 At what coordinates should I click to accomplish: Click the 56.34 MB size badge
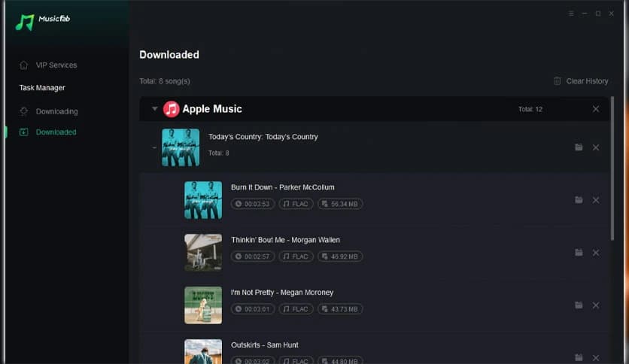click(x=340, y=204)
